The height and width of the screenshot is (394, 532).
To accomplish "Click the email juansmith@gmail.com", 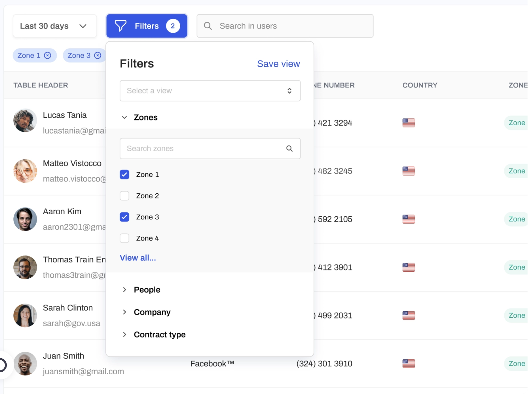I will tap(83, 371).
